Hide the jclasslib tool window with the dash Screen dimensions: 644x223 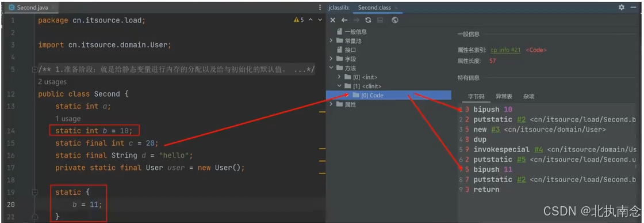633,7
